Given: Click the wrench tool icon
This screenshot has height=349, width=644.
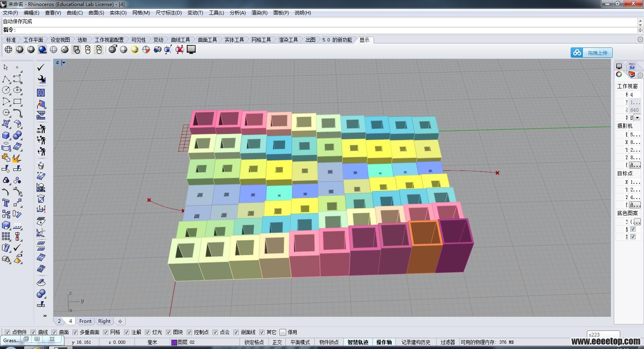Looking at the screenshot, I should point(41,79).
